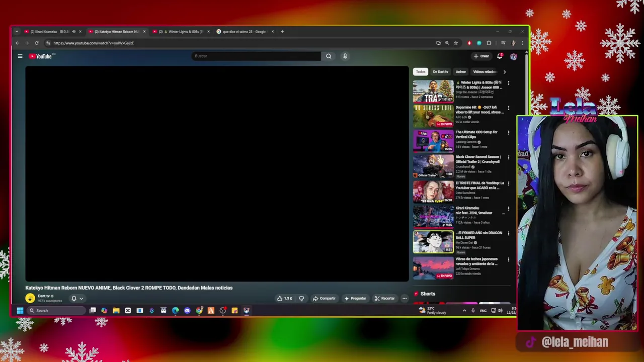Image resolution: width=644 pixels, height=362 pixels.
Task: Start voice search with the microphone icon
Action: (x=345, y=56)
